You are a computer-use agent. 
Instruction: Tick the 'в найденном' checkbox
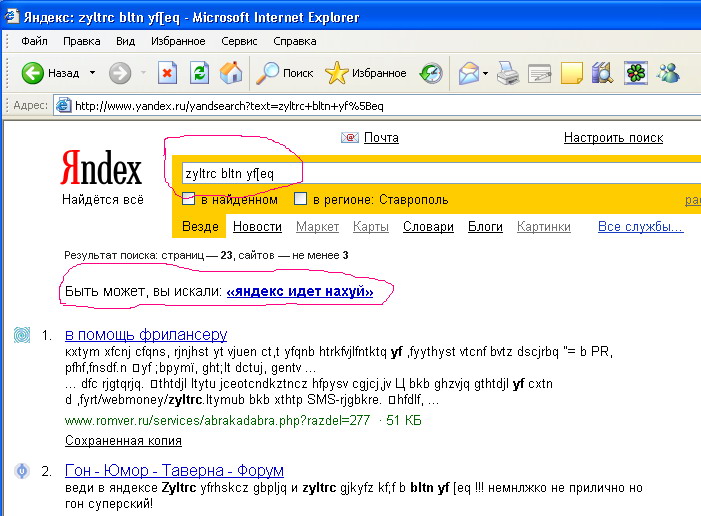(188, 199)
